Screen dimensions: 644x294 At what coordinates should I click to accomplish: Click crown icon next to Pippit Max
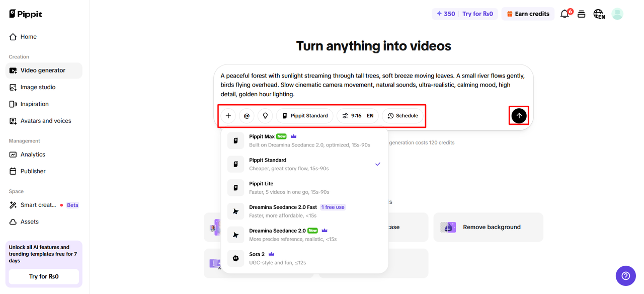point(294,136)
